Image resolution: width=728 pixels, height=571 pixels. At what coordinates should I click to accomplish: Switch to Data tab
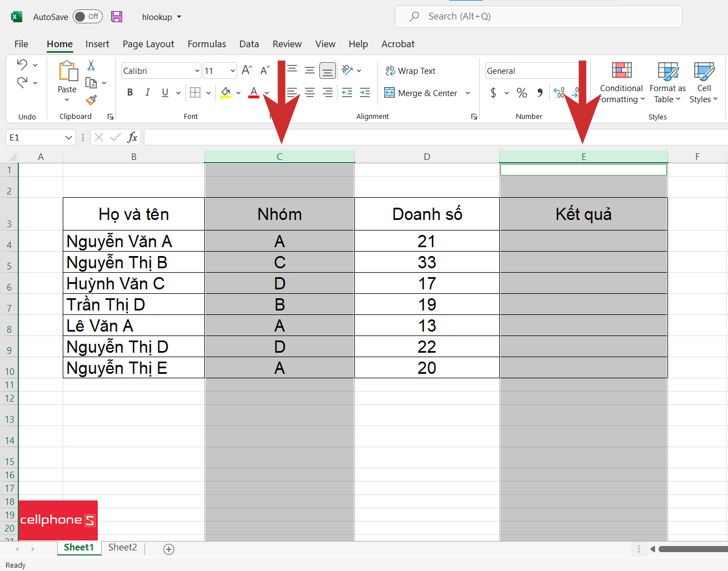click(x=249, y=44)
